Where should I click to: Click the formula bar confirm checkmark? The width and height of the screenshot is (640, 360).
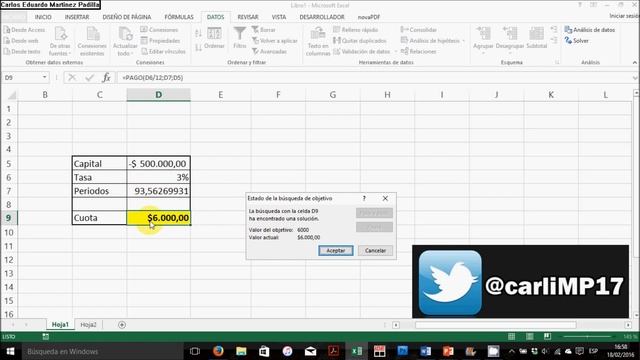coord(89,78)
